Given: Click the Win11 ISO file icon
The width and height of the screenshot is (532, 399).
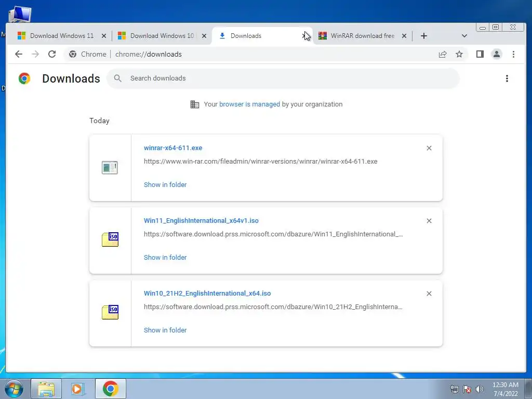Looking at the screenshot, I should [x=110, y=240].
